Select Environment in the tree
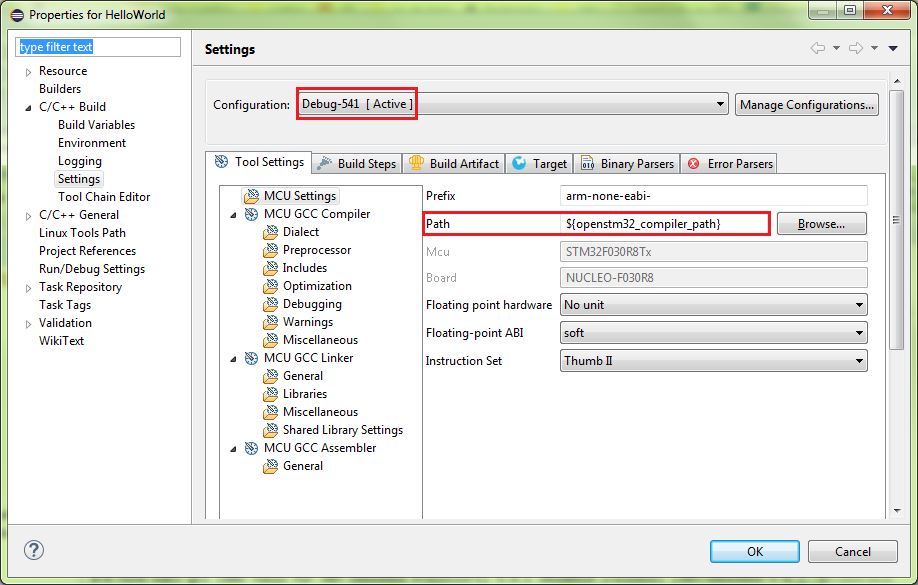Viewport: 918px width, 585px height. click(92, 143)
